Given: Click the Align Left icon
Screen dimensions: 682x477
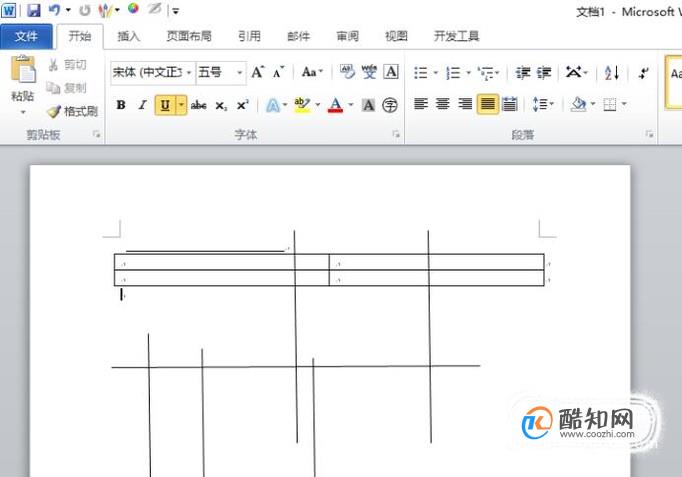Looking at the screenshot, I should point(421,104).
